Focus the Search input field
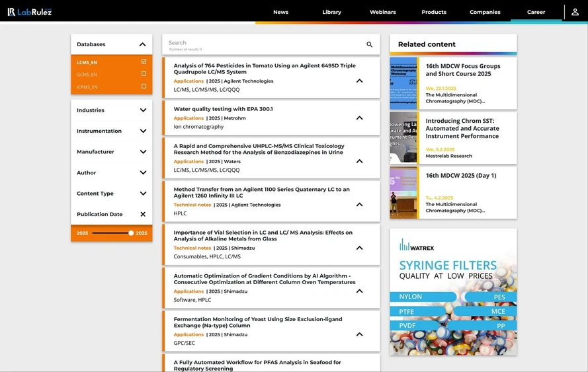The height and width of the screenshot is (372, 588). [x=265, y=43]
